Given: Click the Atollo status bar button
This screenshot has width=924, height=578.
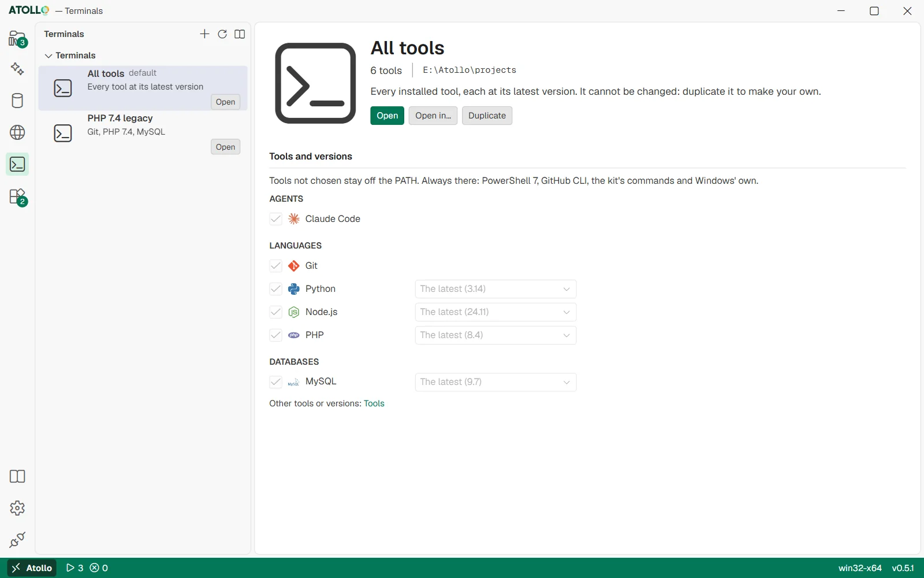Looking at the screenshot, I should 32,568.
